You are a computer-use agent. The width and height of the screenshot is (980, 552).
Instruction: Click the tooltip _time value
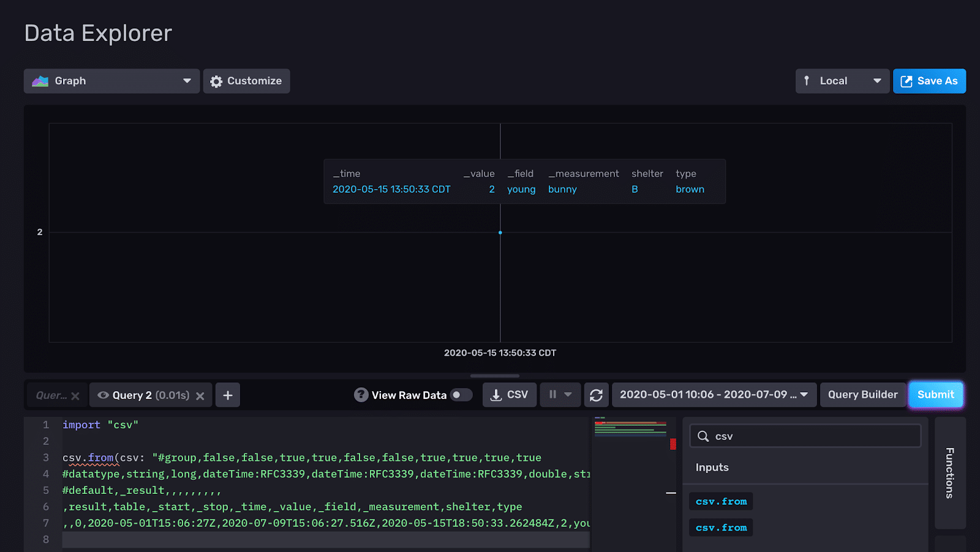pyautogui.click(x=391, y=190)
